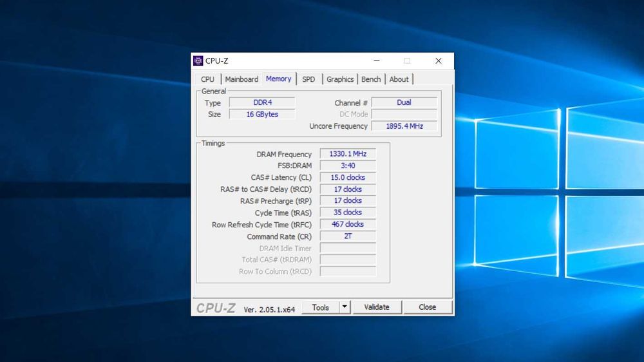
Task: Select the Memory tab
Action: click(x=278, y=79)
